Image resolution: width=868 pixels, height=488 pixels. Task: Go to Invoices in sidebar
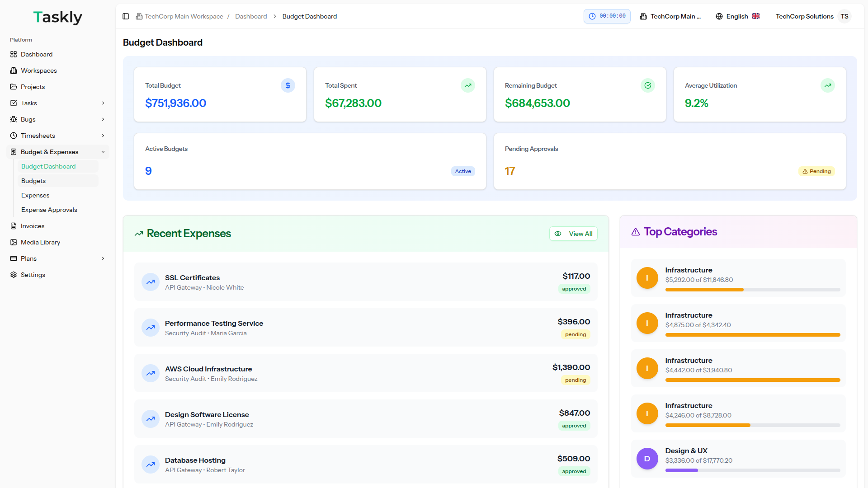pyautogui.click(x=33, y=226)
